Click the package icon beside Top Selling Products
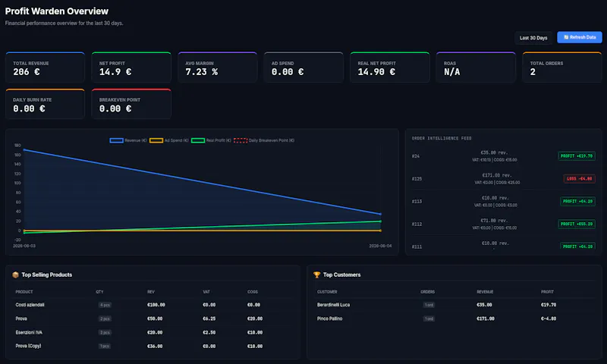607x364 pixels. [x=15, y=275]
